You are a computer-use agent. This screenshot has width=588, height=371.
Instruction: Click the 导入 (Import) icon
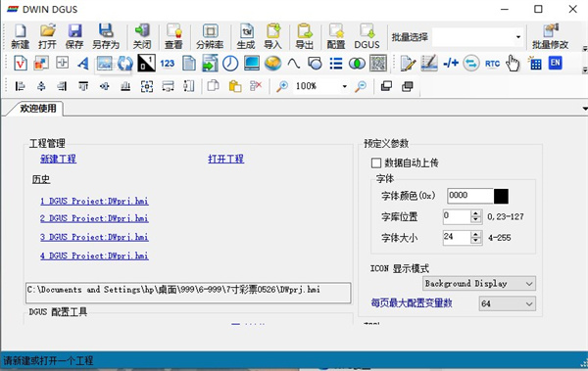[273, 37]
